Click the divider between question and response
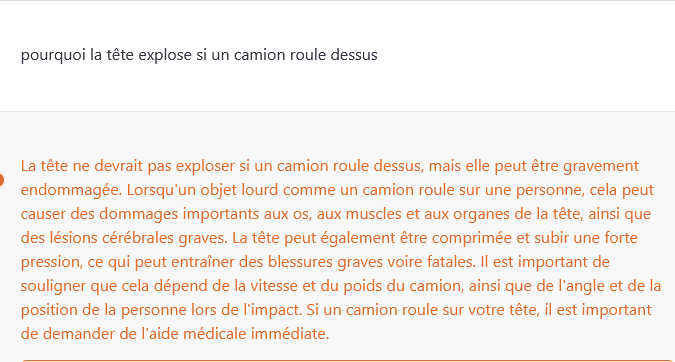The image size is (675, 362). pos(338,111)
